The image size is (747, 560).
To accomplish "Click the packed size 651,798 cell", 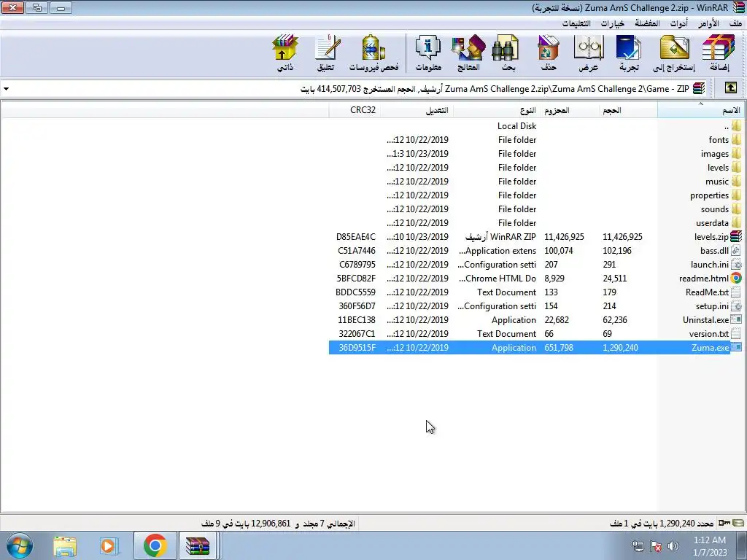I will click(x=559, y=347).
